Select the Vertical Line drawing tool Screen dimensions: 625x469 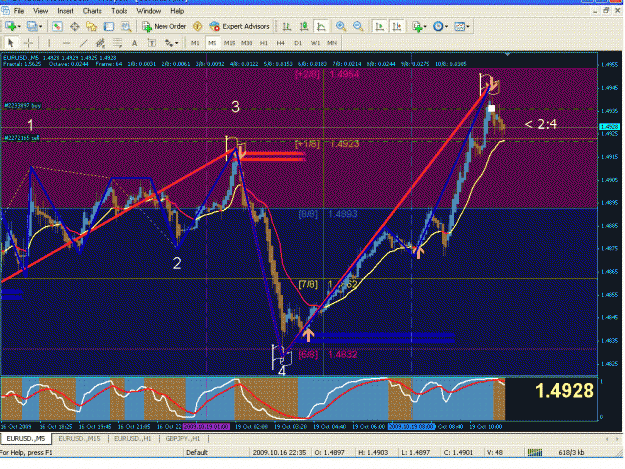pyautogui.click(x=49, y=43)
